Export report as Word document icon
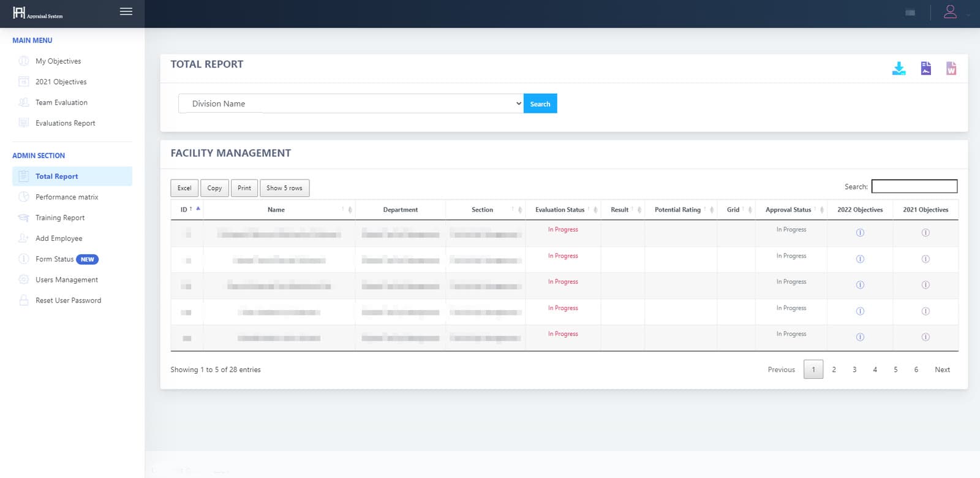Viewport: 980px width, 478px height. (951, 69)
